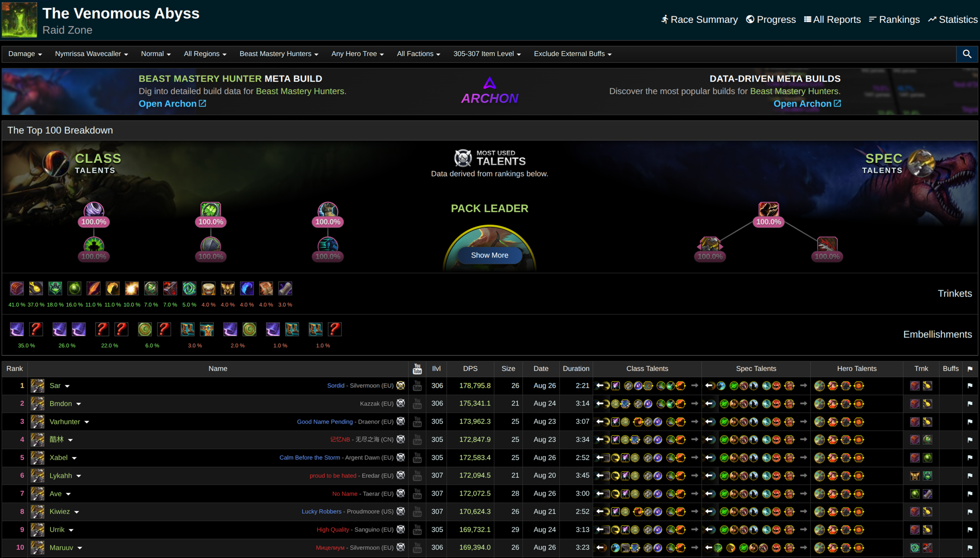The width and height of the screenshot is (980, 558).
Task: Expand the arrow next to Xabel's name
Action: pyautogui.click(x=74, y=458)
